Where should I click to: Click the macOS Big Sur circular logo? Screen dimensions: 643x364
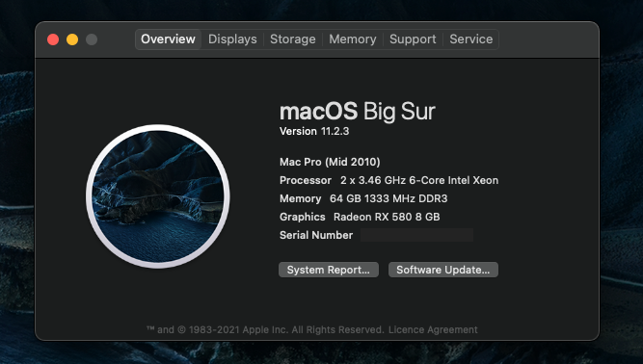(158, 196)
